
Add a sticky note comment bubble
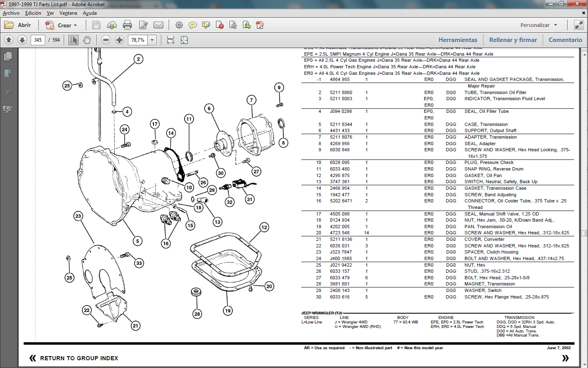pos(193,25)
